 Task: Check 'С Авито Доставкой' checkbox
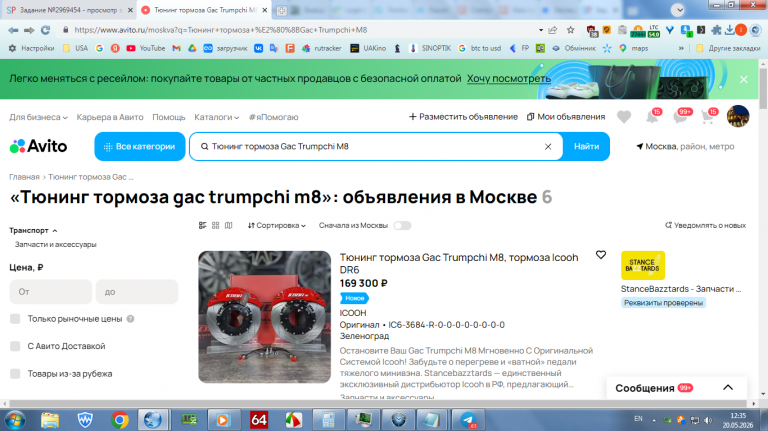coord(15,346)
